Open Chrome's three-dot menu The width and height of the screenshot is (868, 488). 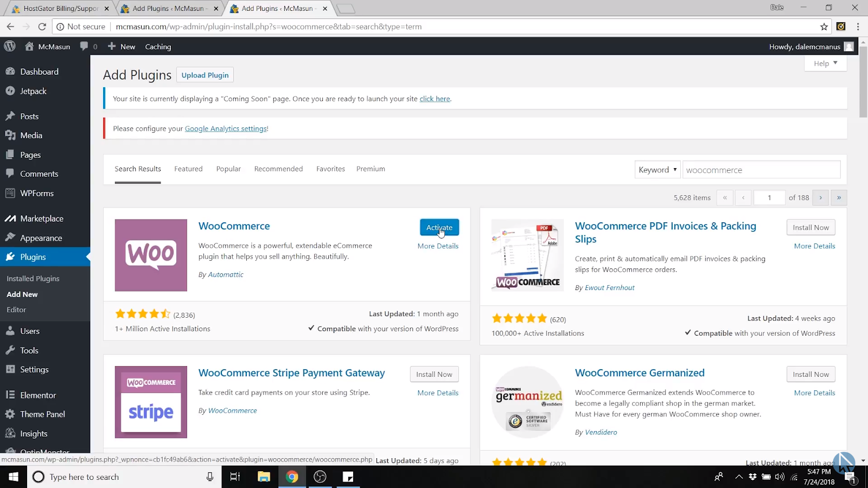(858, 27)
